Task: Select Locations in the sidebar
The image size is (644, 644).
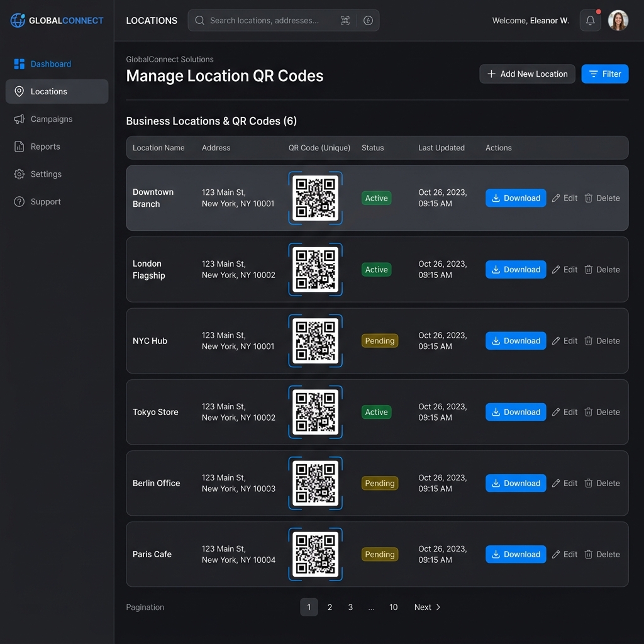Action: pos(57,92)
